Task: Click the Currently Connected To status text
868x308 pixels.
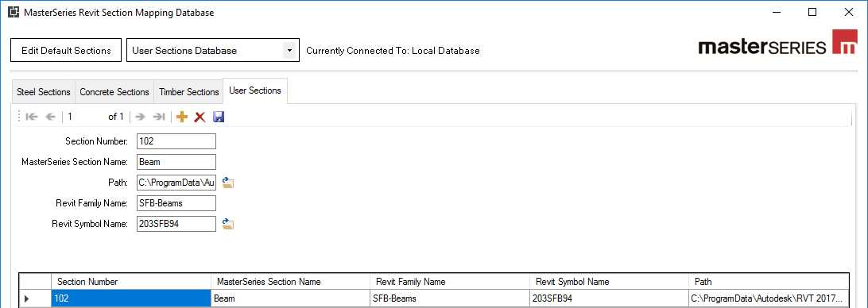Action: 393,50
